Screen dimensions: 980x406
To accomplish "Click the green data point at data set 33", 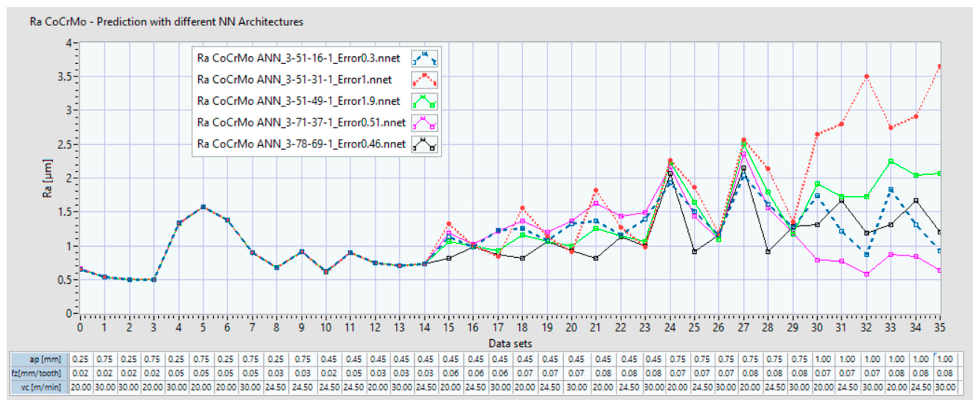I will pyautogui.click(x=891, y=161).
